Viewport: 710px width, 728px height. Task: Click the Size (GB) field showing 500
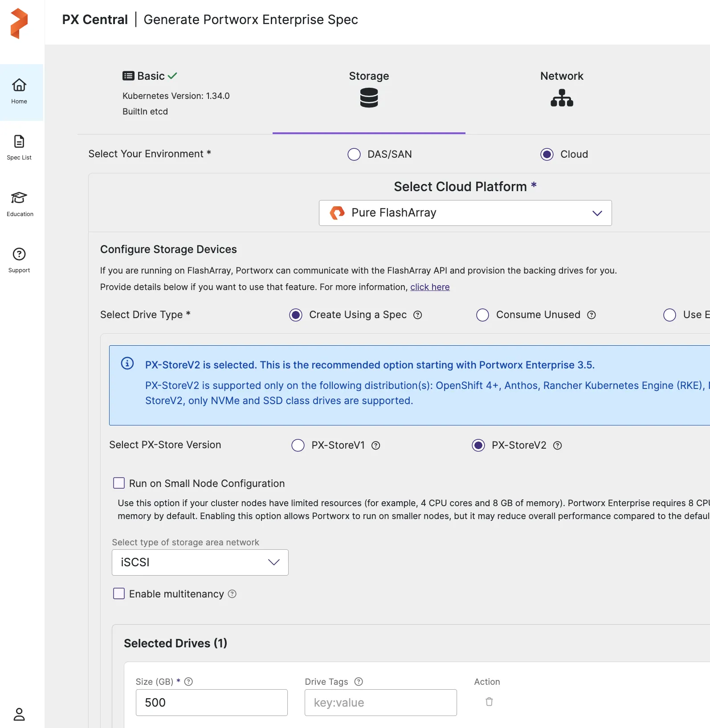pos(212,703)
